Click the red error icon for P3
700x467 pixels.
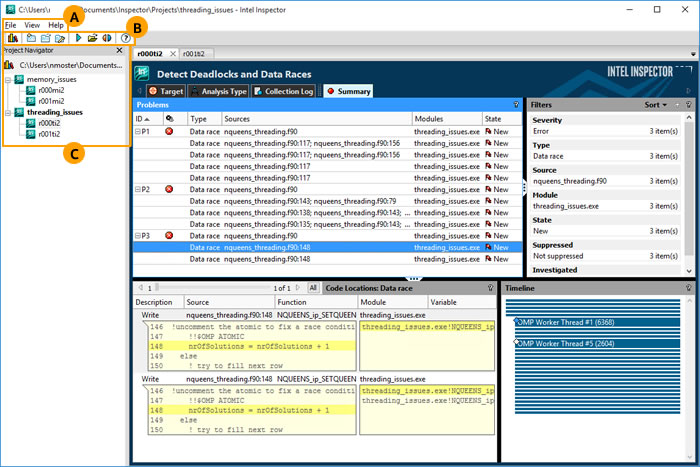169,236
